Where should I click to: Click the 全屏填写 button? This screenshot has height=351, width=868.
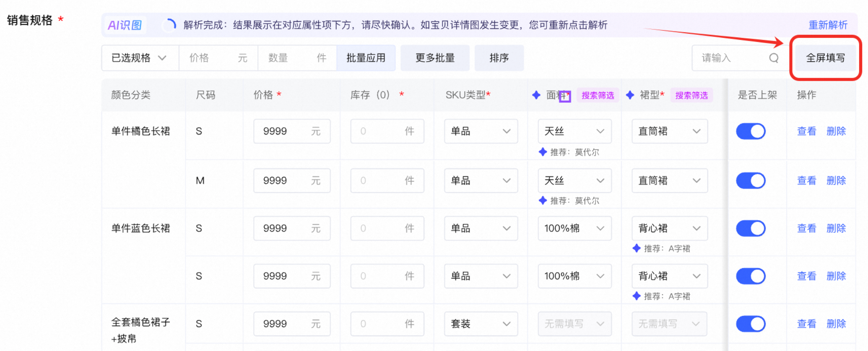pyautogui.click(x=825, y=58)
